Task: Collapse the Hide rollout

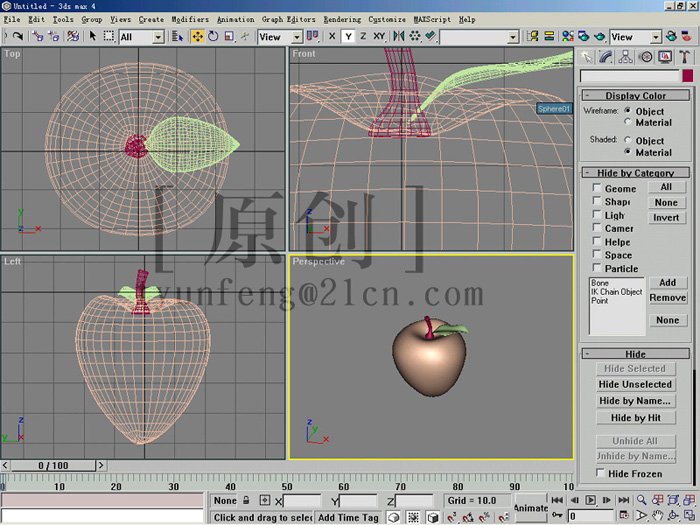Action: [636, 354]
